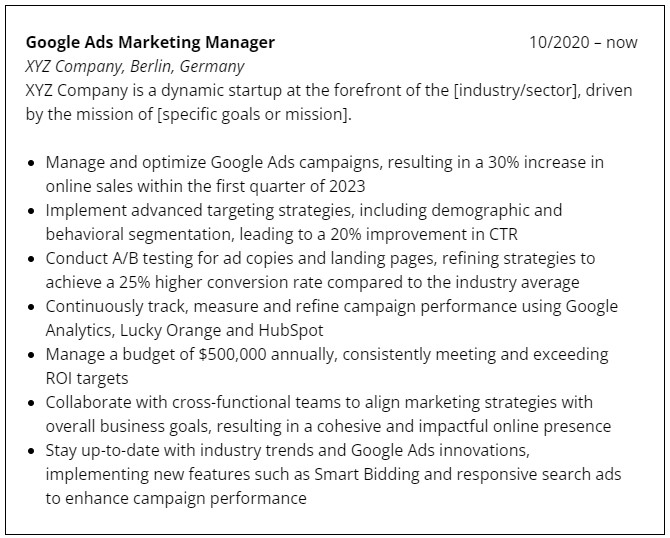Click the Google Ads Marketing Manager job title
670x538 pixels.
coord(150,42)
